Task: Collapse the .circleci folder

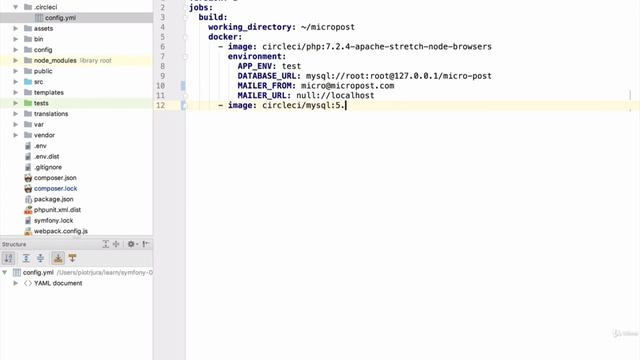Action: click(x=16, y=7)
